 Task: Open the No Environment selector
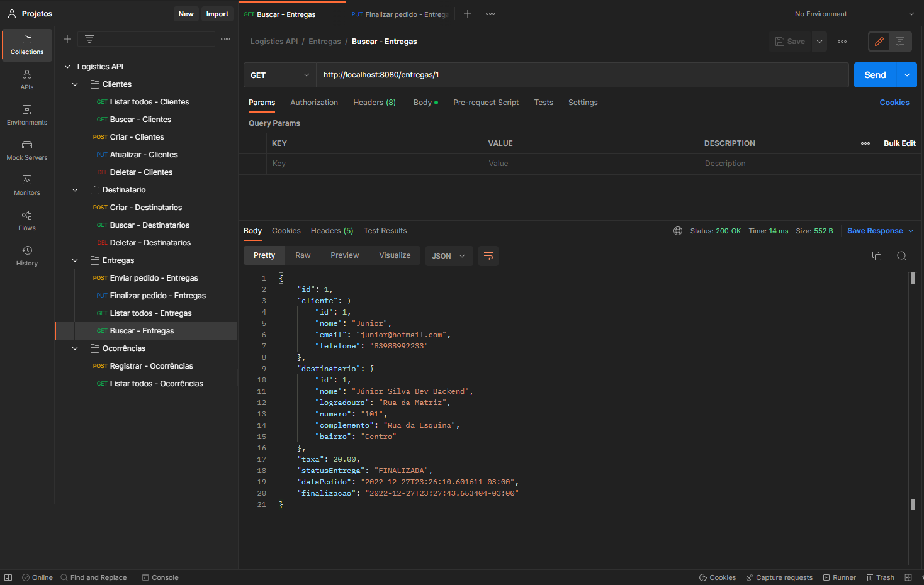click(854, 14)
